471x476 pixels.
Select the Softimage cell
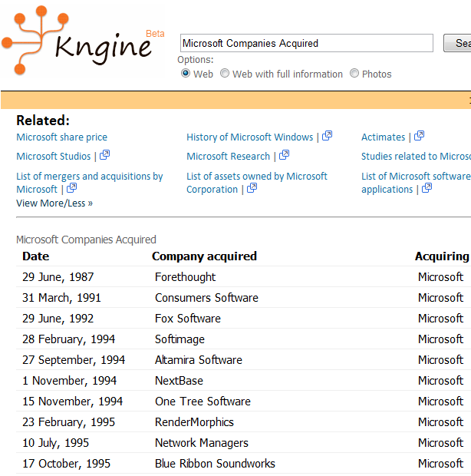click(180, 339)
